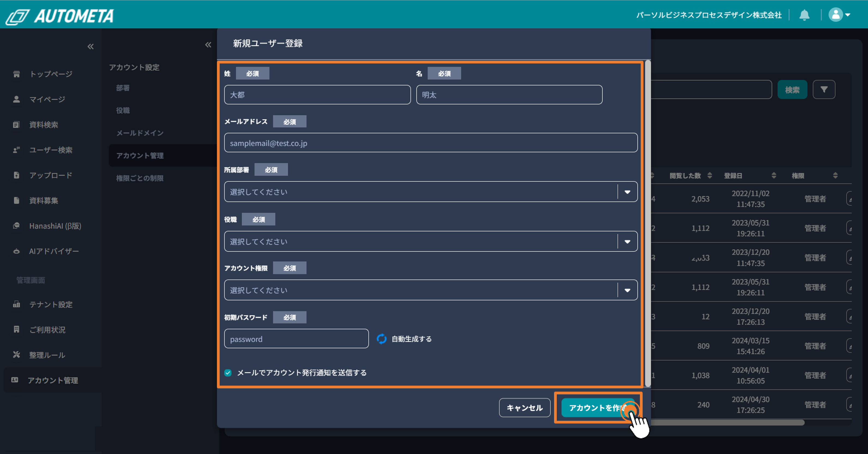Screen dimensions: 868x454
Task: Open トップページ in the sidebar
Action: pos(51,74)
